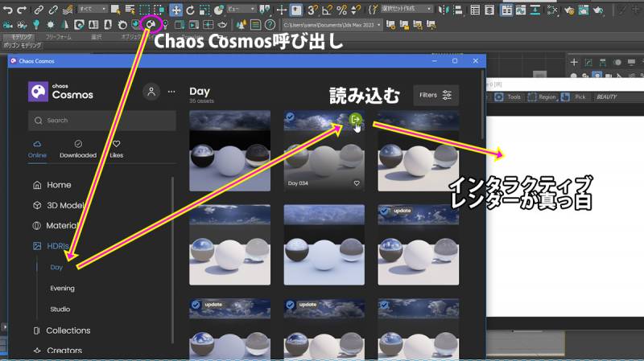Click the Mirror tool icon
Image resolution: width=644 pixels, height=361 pixels.
click(x=444, y=10)
